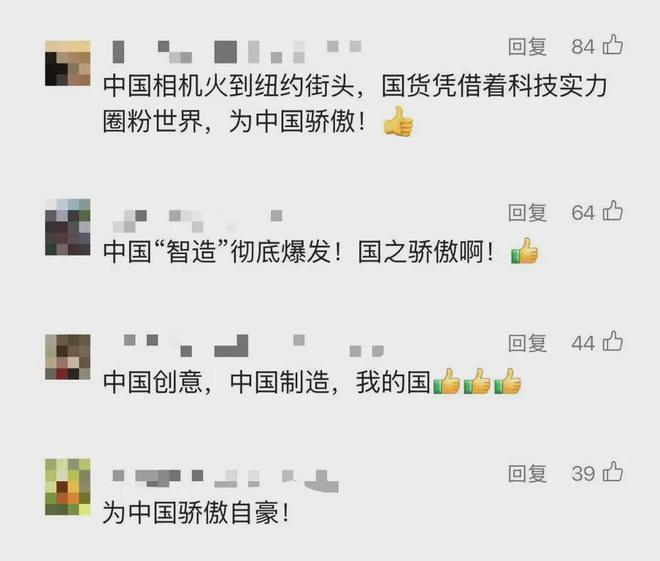Open second commenter's dark pixelated avatar
This screenshot has height=561, width=660.
point(68,227)
